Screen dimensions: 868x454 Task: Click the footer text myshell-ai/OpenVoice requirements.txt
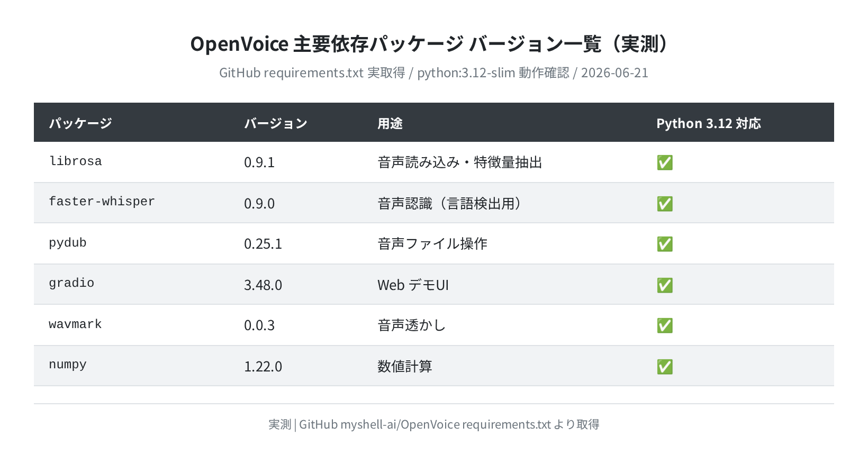[x=446, y=424]
